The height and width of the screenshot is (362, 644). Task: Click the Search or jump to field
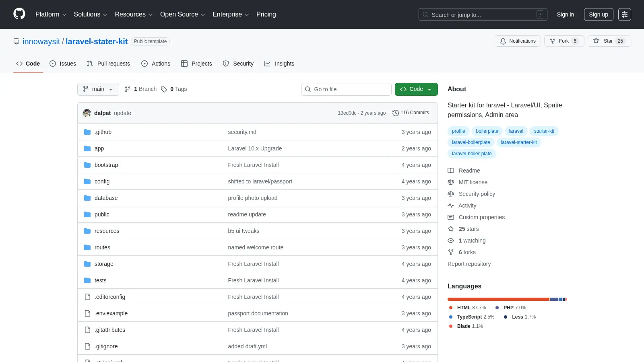(x=483, y=14)
